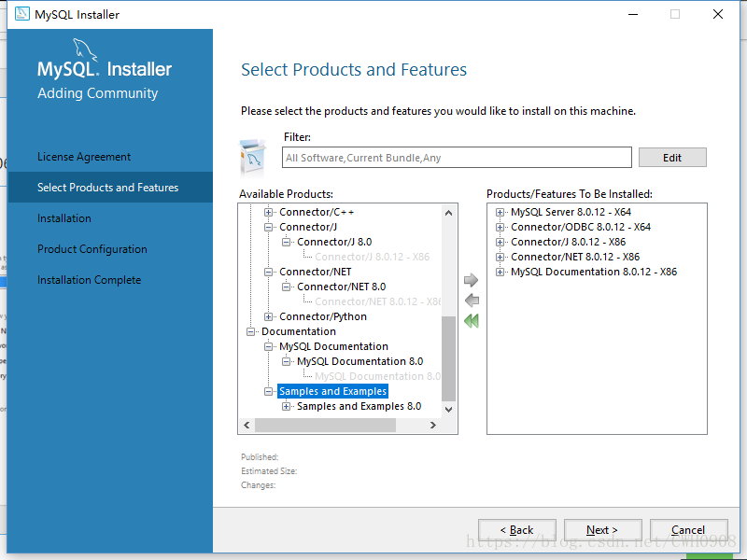This screenshot has height=560, width=747.
Task: Expand the Connector/C++ node
Action: pos(268,213)
